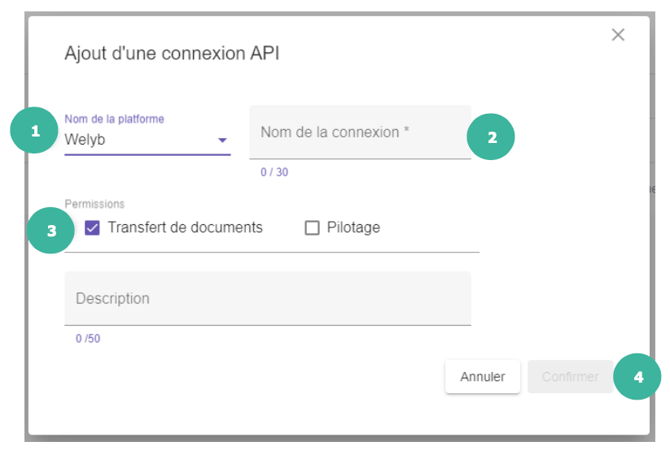
Task: Focus the Description input field
Action: pyautogui.click(x=267, y=299)
